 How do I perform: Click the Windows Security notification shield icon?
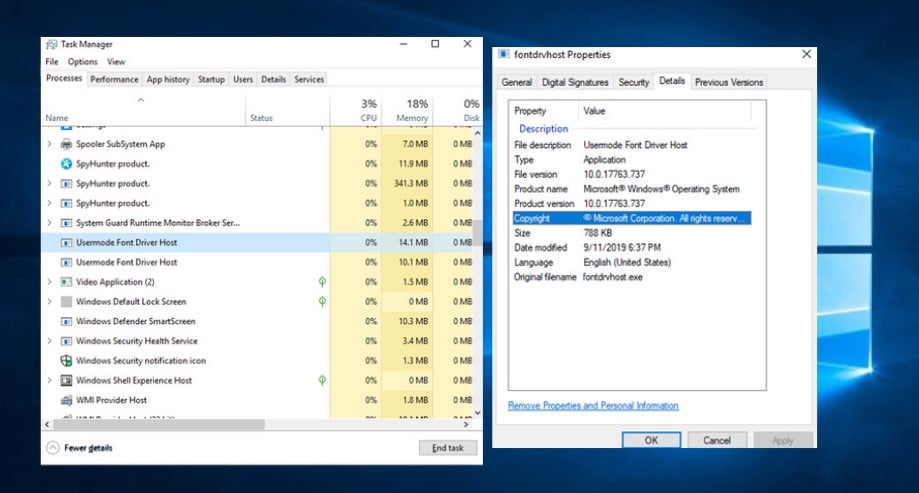(66, 361)
